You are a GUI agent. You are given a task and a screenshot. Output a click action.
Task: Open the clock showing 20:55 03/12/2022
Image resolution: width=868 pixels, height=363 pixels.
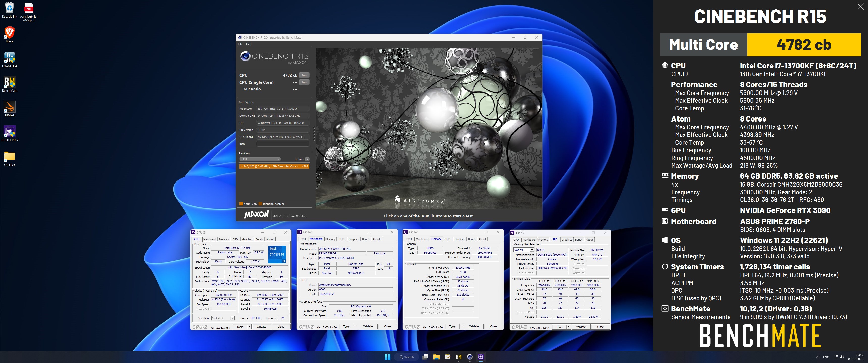tap(856, 357)
